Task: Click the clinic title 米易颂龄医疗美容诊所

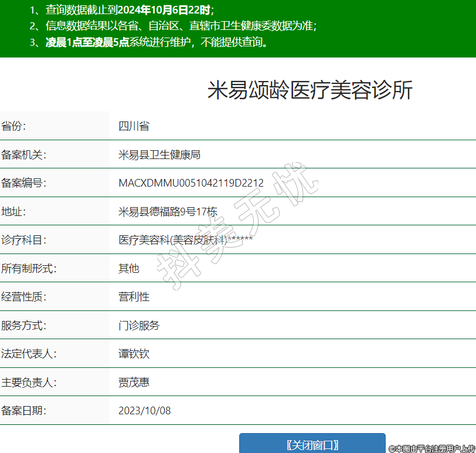Action: pos(310,90)
